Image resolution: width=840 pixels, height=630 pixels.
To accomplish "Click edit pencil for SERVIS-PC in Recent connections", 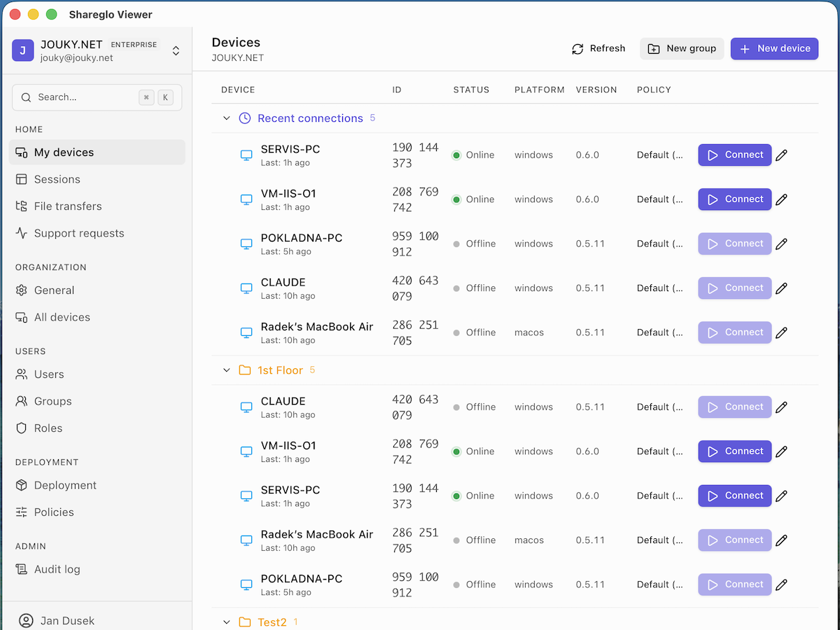I will [782, 155].
